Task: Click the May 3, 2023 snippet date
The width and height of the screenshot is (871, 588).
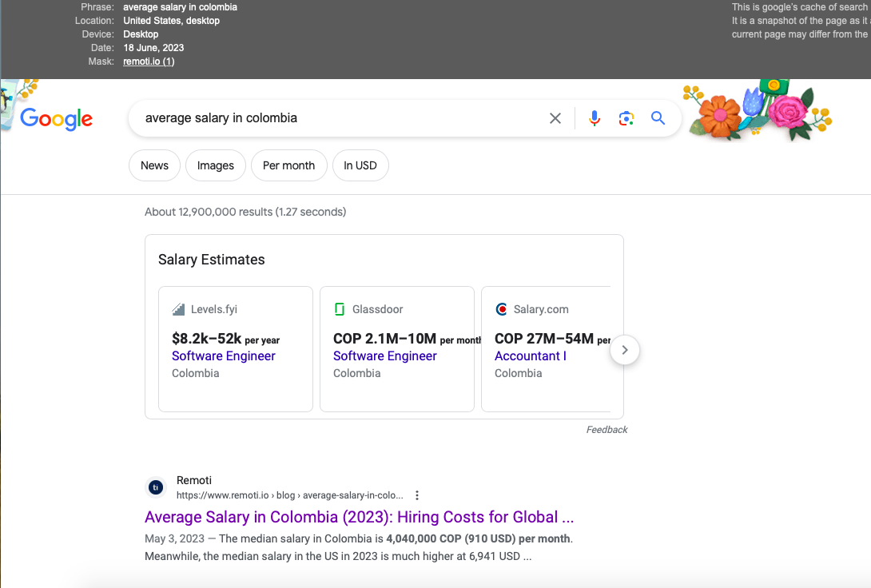Action: [174, 538]
